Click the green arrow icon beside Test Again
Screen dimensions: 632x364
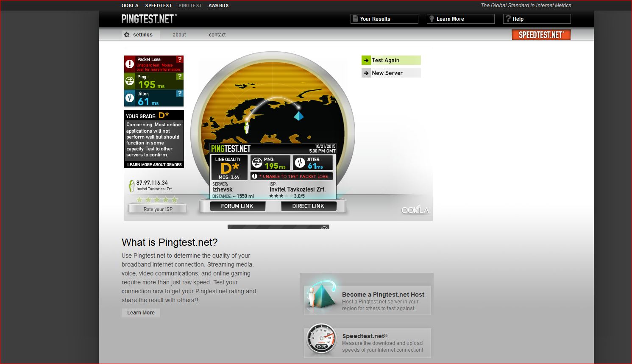click(366, 60)
